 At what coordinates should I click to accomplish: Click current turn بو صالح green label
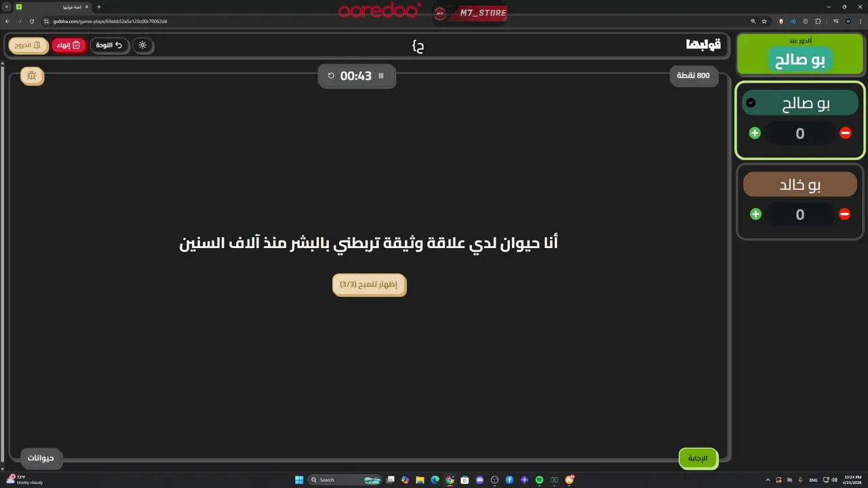coord(800,60)
